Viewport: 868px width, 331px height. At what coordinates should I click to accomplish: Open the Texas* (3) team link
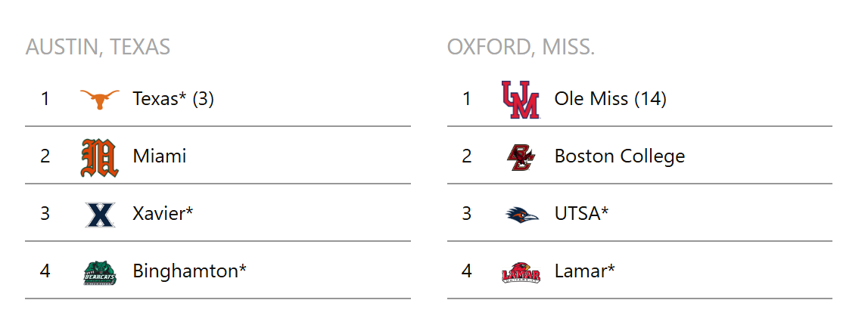[173, 99]
